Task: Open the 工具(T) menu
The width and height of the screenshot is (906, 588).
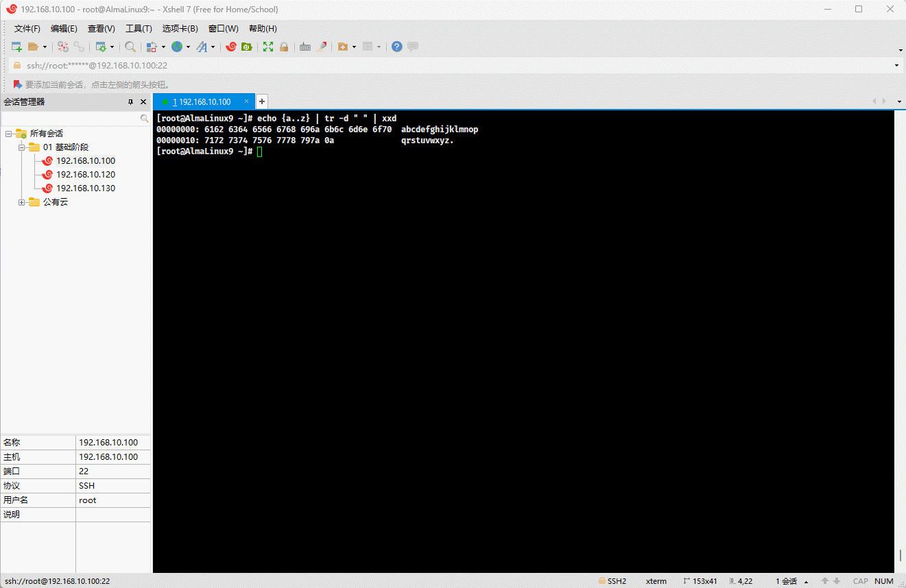Action: 139,29
